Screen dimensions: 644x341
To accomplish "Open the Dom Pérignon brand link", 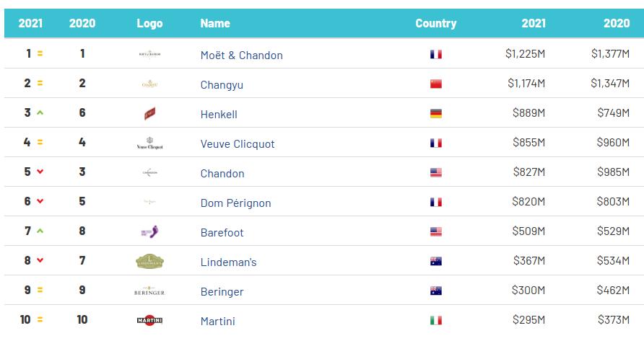I will [x=235, y=203].
